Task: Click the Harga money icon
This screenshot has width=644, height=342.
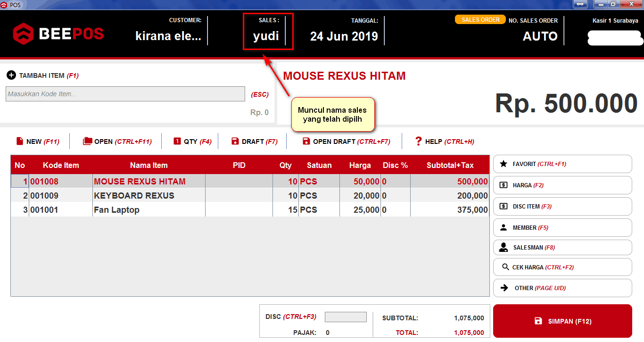Action: point(504,185)
